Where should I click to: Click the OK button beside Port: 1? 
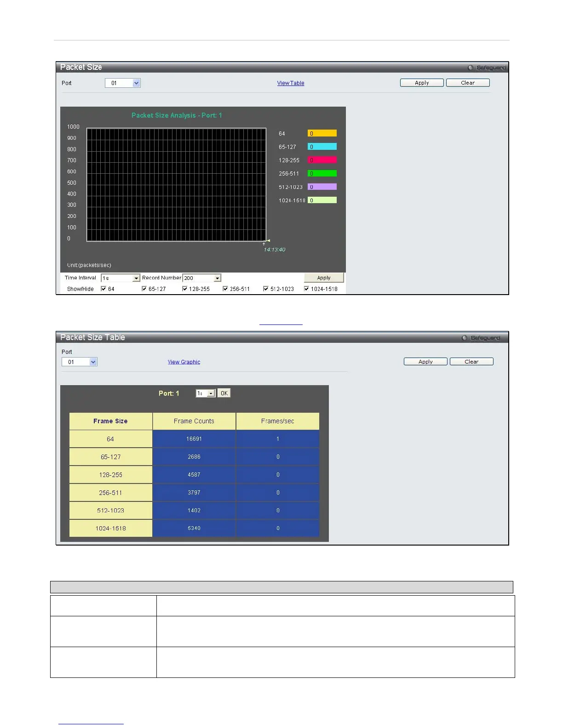(224, 393)
